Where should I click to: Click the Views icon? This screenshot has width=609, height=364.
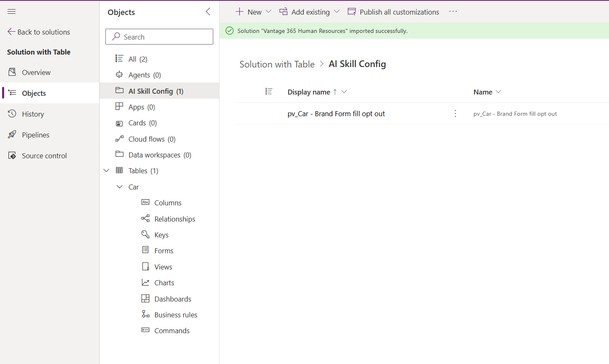[x=145, y=266]
